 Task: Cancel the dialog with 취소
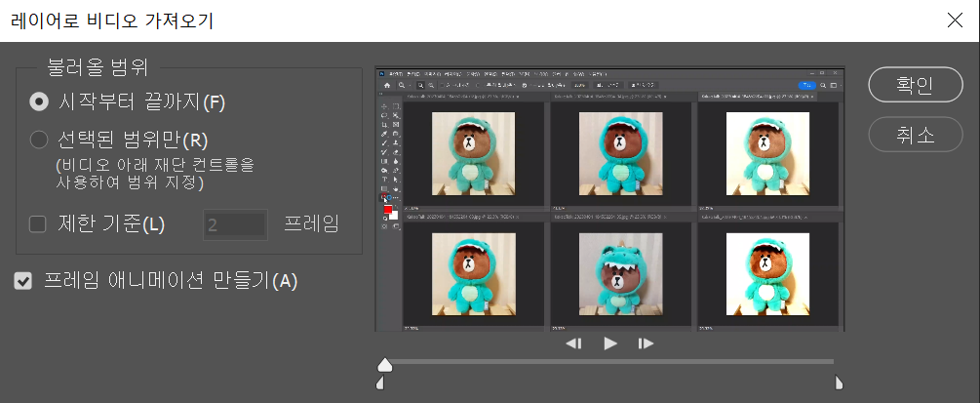coord(916,135)
